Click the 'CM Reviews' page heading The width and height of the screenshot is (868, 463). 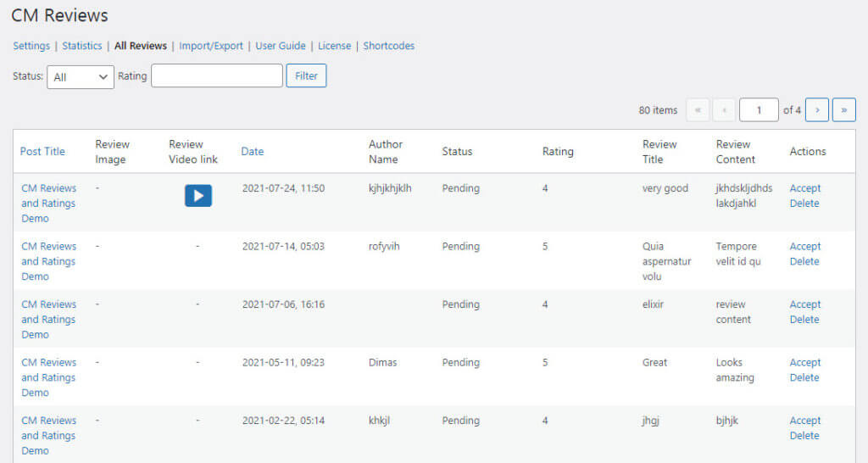tap(60, 15)
